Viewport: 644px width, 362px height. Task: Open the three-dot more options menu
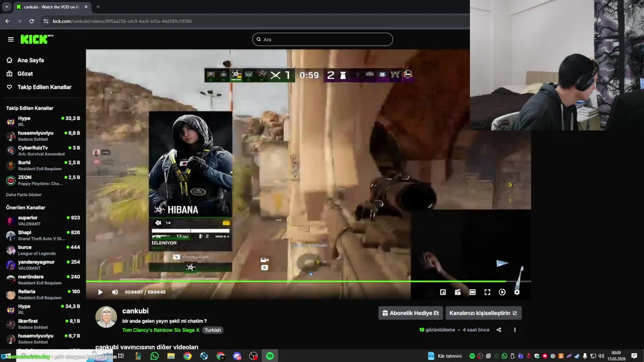pyautogui.click(x=515, y=330)
